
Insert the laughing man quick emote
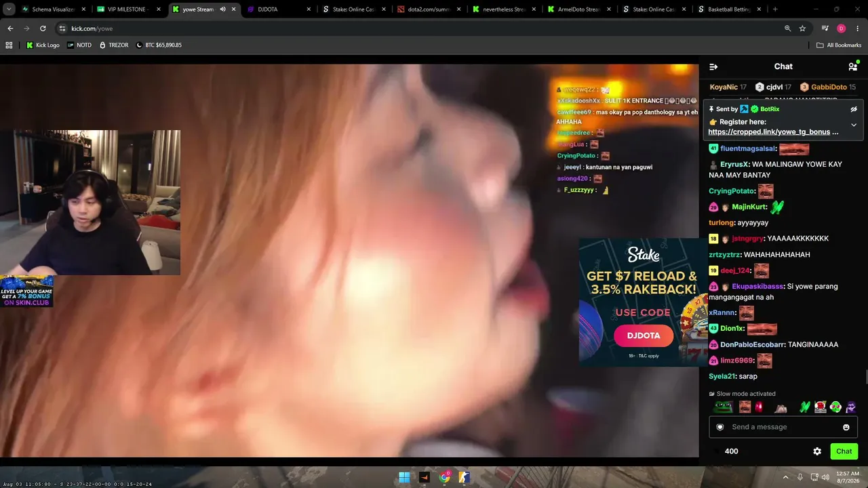(x=745, y=407)
